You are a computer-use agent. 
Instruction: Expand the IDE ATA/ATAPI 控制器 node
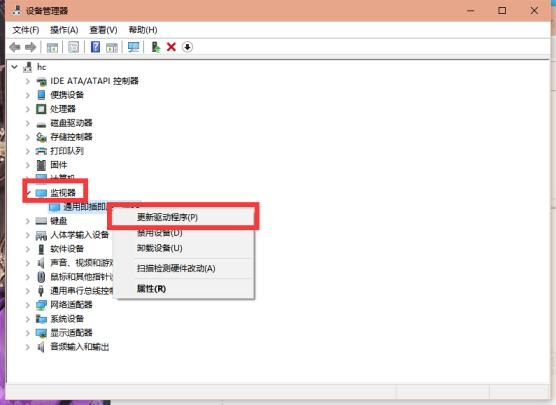click(x=28, y=81)
